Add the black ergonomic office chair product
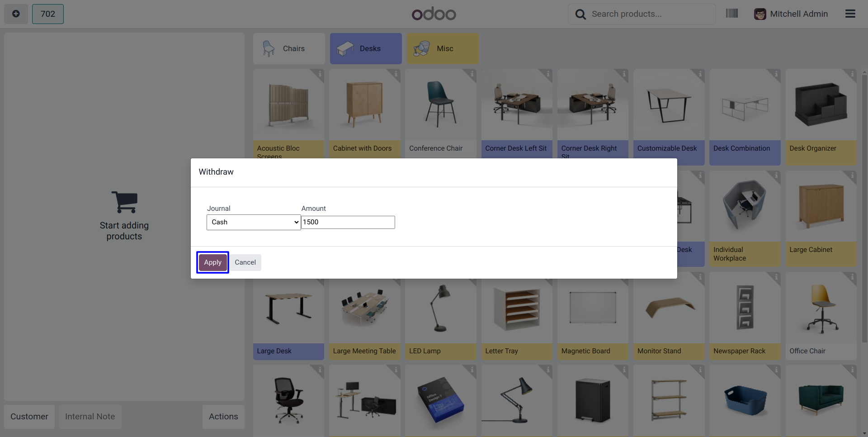Screen dimensions: 868x437 tap(288, 401)
